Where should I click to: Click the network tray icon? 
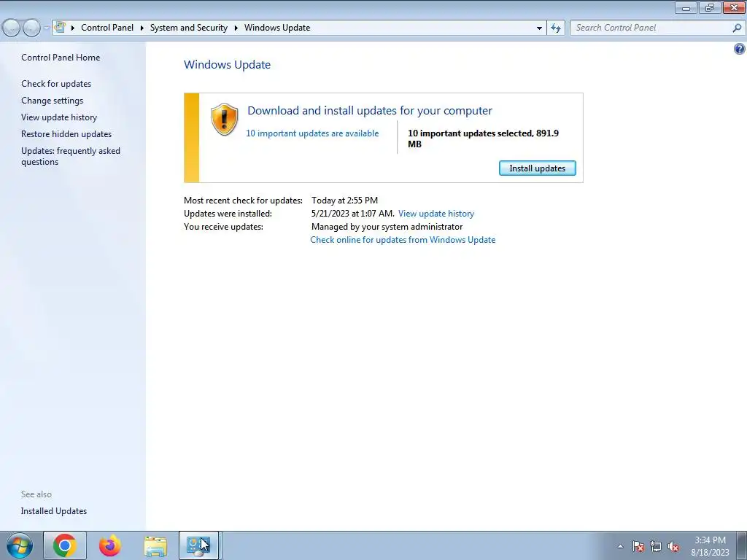[656, 546]
